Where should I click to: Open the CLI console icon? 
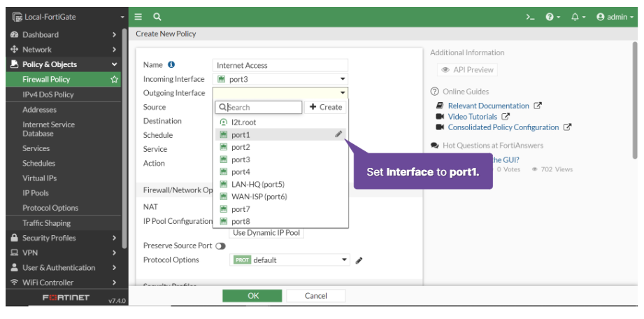click(x=530, y=17)
